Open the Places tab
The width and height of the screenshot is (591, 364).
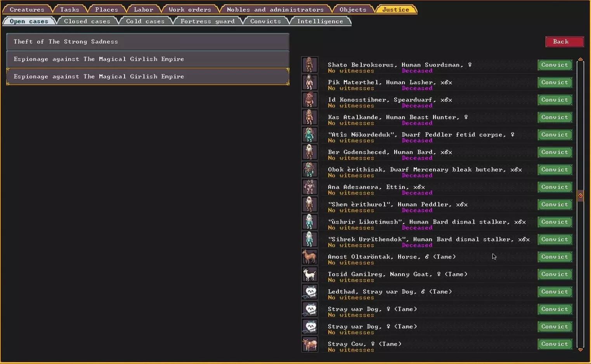(107, 9)
